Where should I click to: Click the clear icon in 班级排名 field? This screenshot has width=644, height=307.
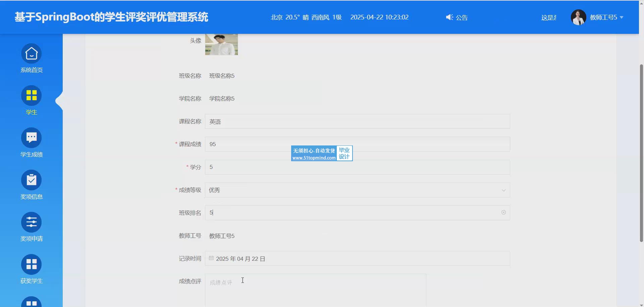tap(503, 212)
